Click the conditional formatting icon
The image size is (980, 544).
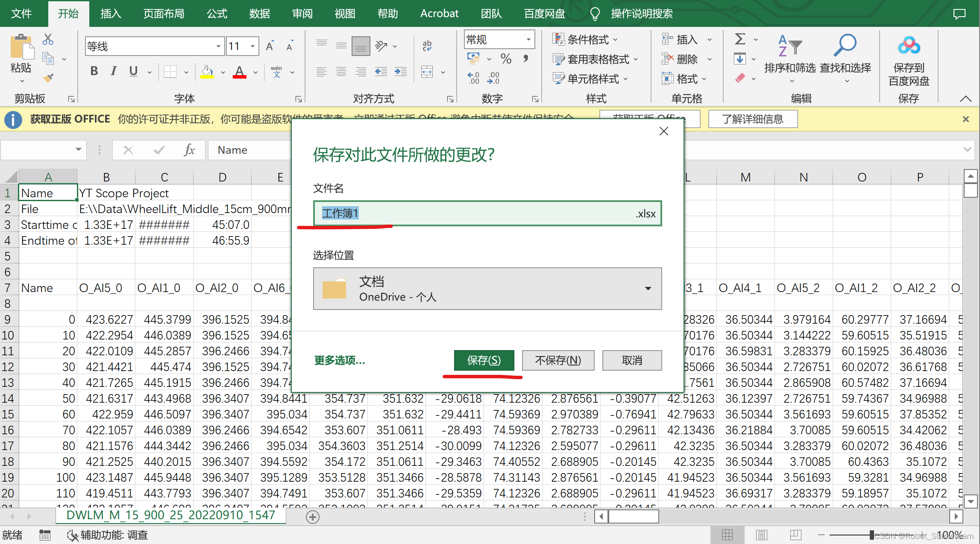(x=559, y=39)
